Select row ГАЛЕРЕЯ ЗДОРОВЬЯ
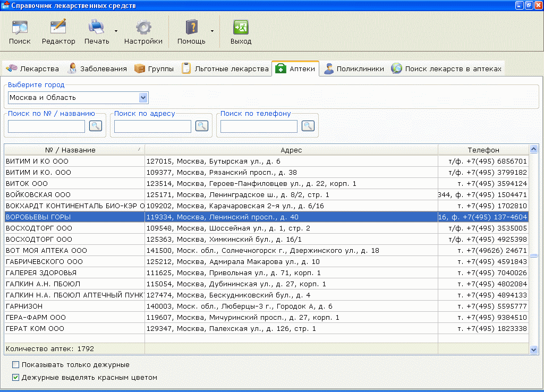The width and height of the screenshot is (544, 392). [267, 272]
